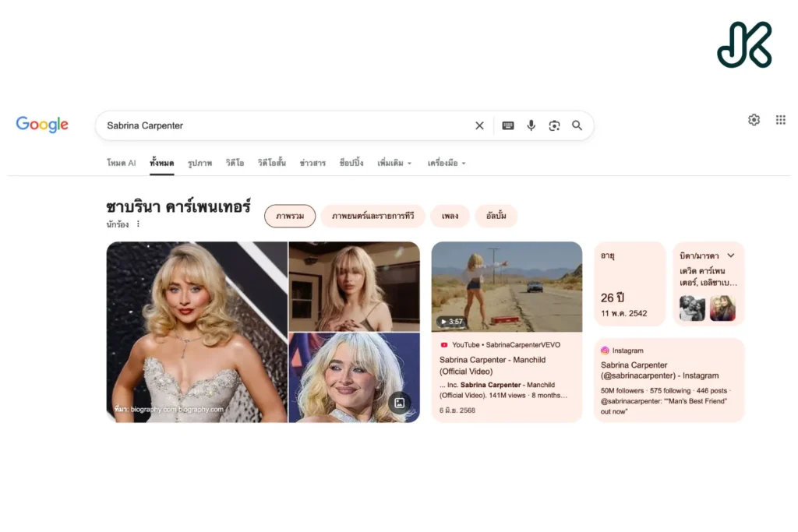Select the ภาพรวม chip
This screenshot has height=532, width=798.
coord(290,217)
